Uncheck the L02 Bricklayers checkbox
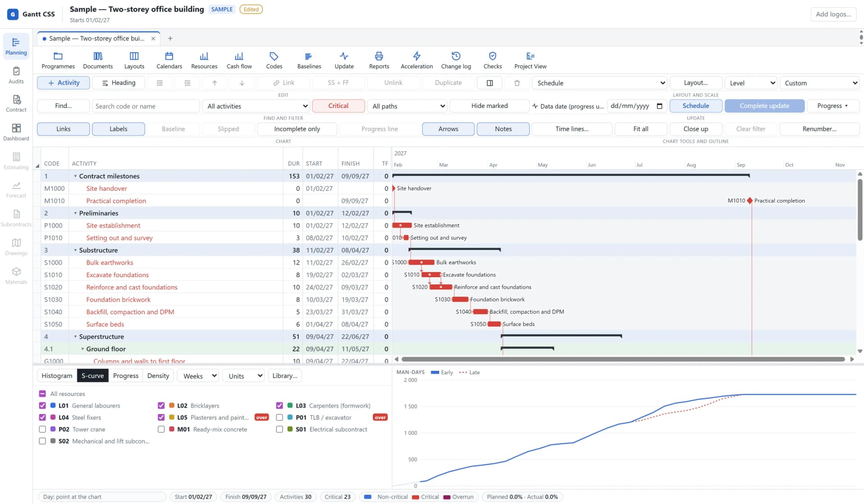 (x=161, y=405)
